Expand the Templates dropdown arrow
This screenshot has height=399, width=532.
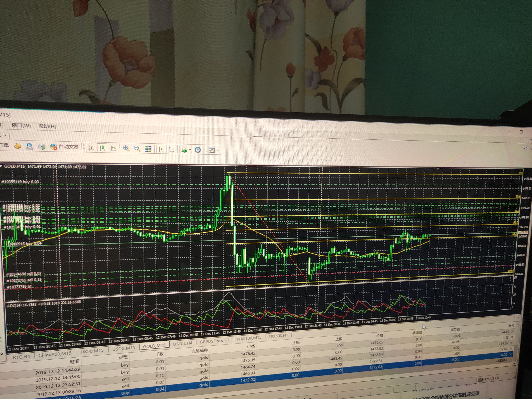tap(218, 151)
